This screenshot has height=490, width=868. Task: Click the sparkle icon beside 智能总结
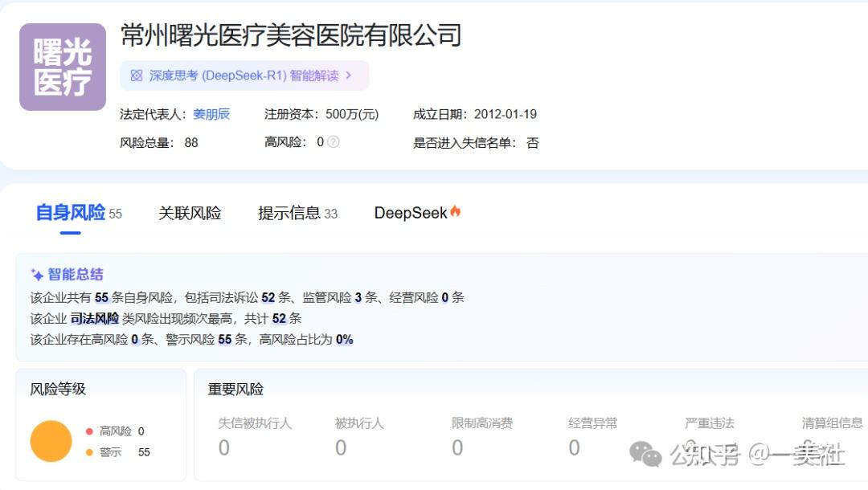tap(37, 274)
